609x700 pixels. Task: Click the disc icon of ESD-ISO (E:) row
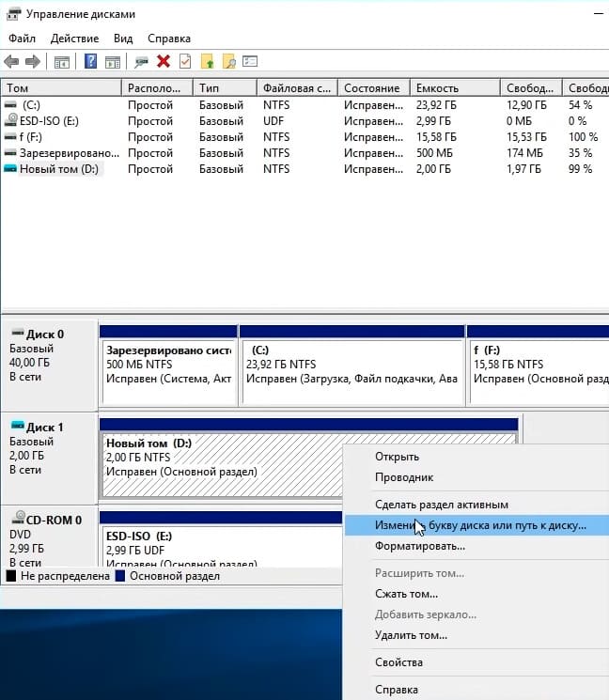pyautogui.click(x=10, y=119)
